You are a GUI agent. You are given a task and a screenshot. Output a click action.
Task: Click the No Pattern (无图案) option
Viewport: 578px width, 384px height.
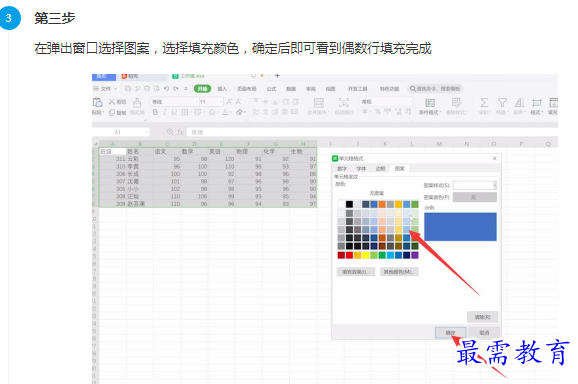377,193
